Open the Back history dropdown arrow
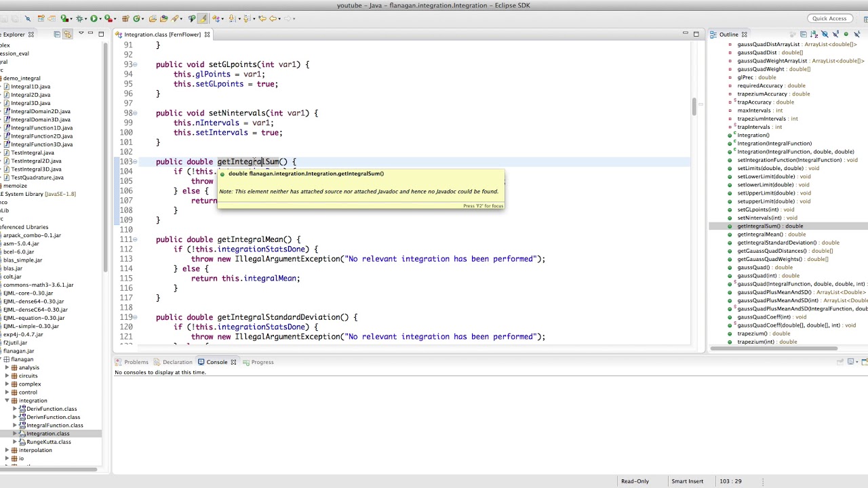The height and width of the screenshot is (488, 868). [x=279, y=19]
